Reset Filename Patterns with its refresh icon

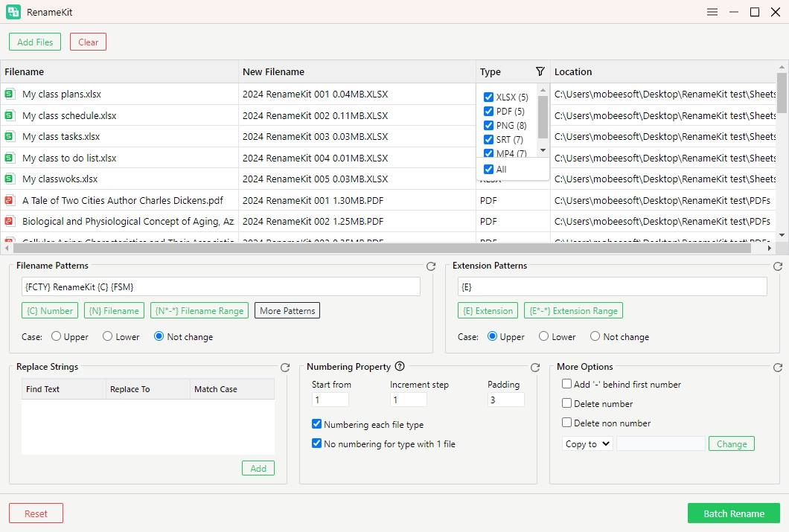(x=431, y=266)
